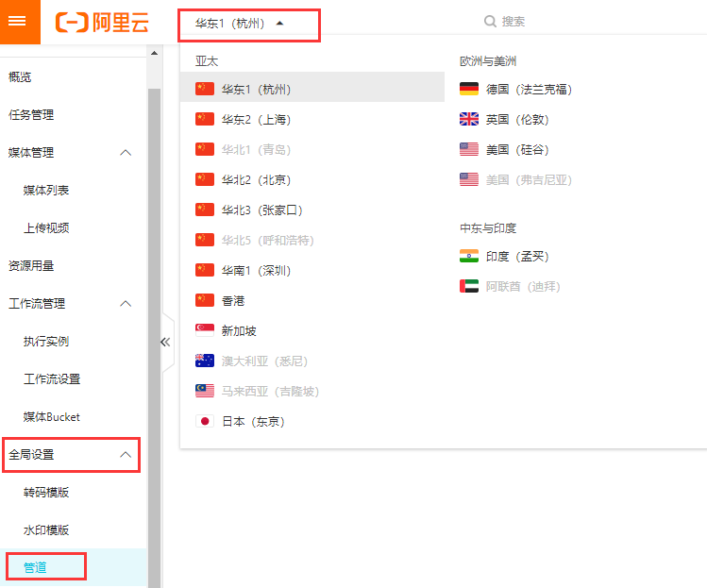Click China flag beside 华北5（呼和浩特）

pyautogui.click(x=205, y=240)
